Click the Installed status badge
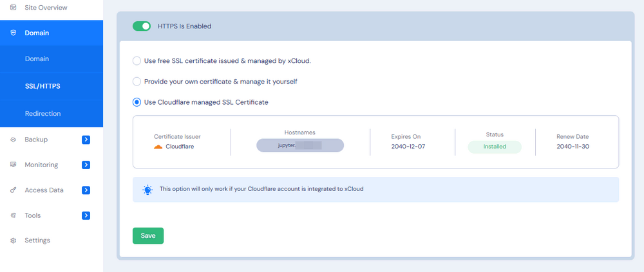The height and width of the screenshot is (272, 644). (x=495, y=147)
